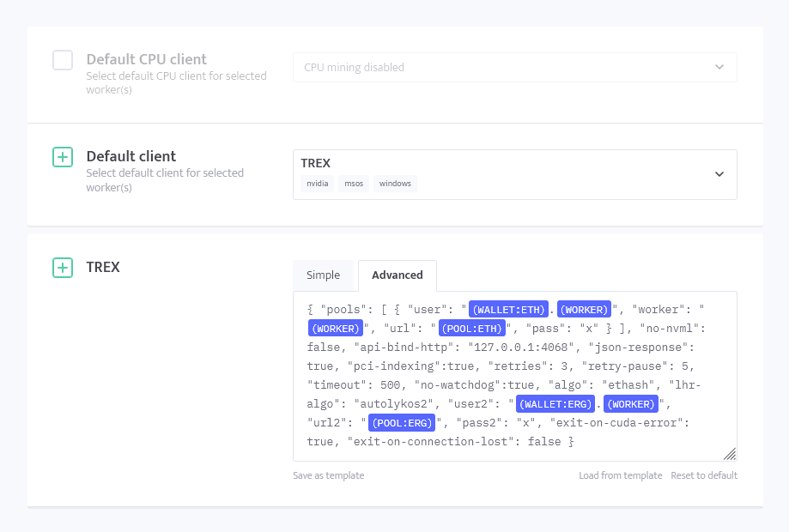This screenshot has height=532, width=789.
Task: Switch to the Simple tab
Action: click(x=323, y=275)
